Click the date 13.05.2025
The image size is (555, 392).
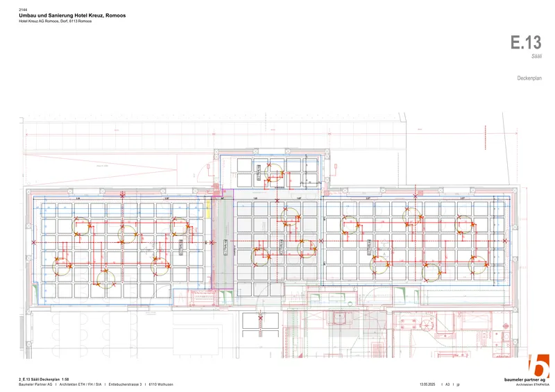tap(429, 384)
